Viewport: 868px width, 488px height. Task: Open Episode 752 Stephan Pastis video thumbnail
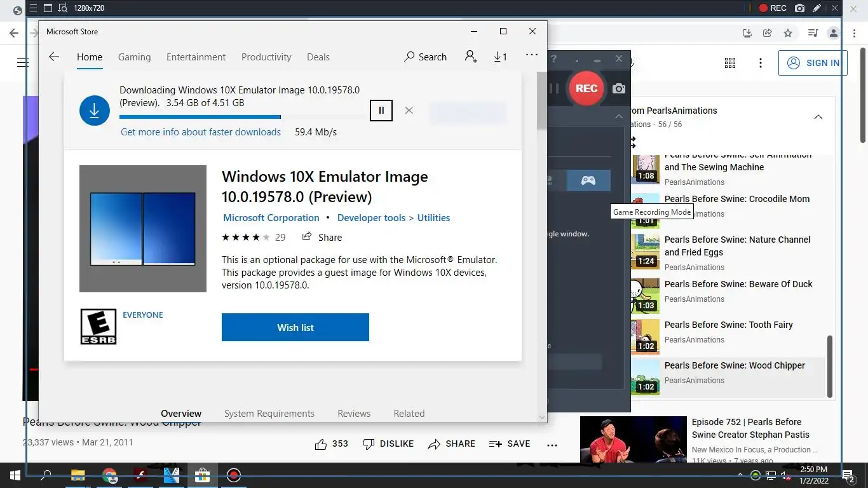(634, 440)
